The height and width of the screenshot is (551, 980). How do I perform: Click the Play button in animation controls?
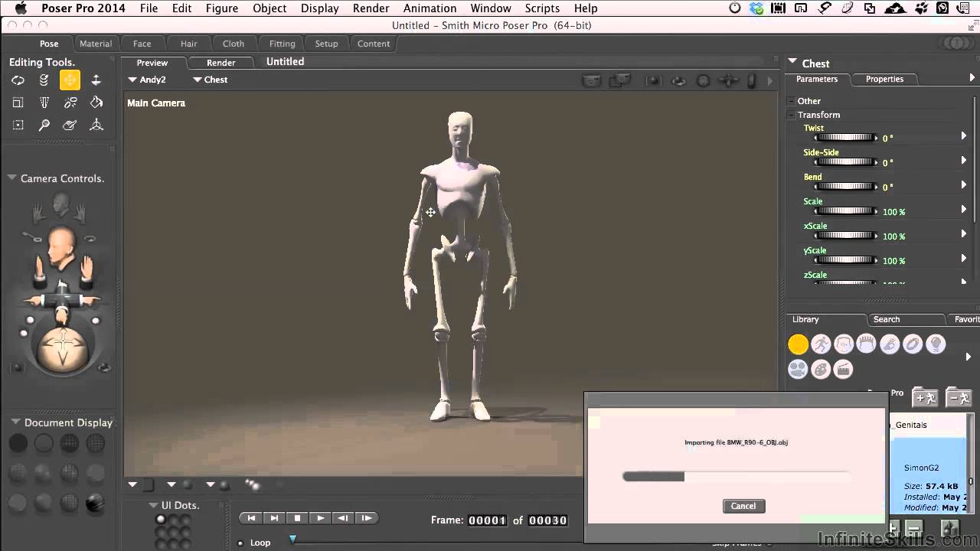pyautogui.click(x=321, y=518)
